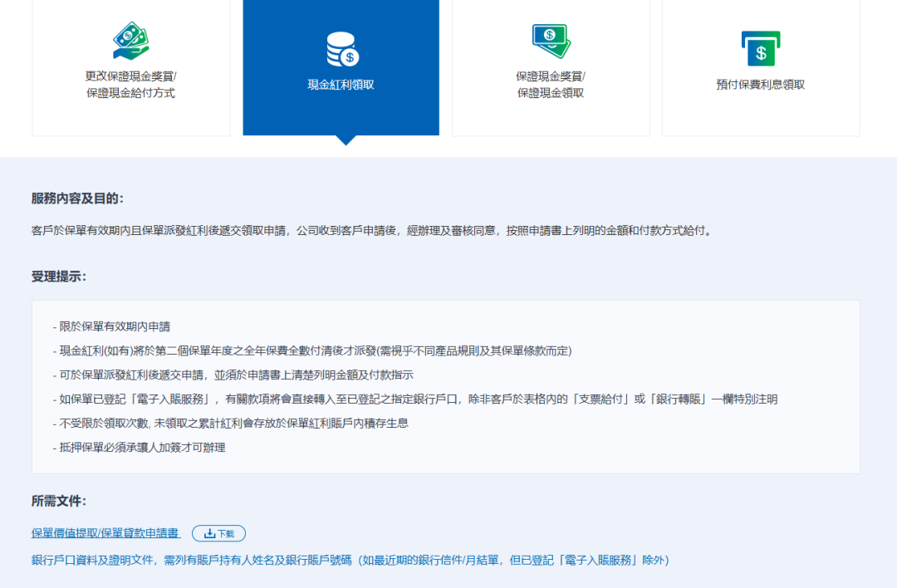
Task: Click the coin stack icon for 現金紅利領取
Action: pyautogui.click(x=341, y=49)
